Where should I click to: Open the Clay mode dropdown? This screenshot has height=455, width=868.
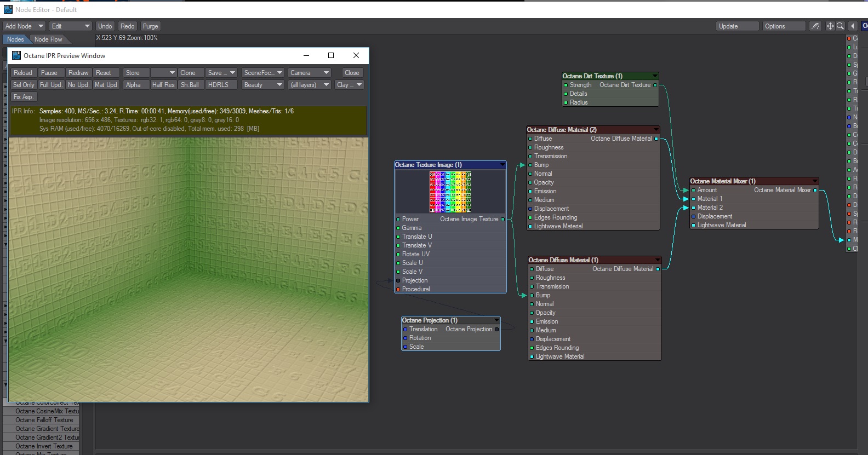(349, 85)
